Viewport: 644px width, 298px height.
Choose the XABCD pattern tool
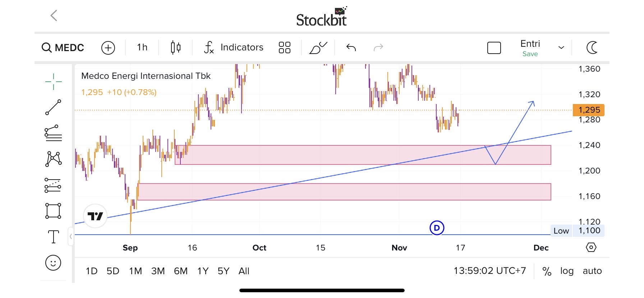coord(53,159)
